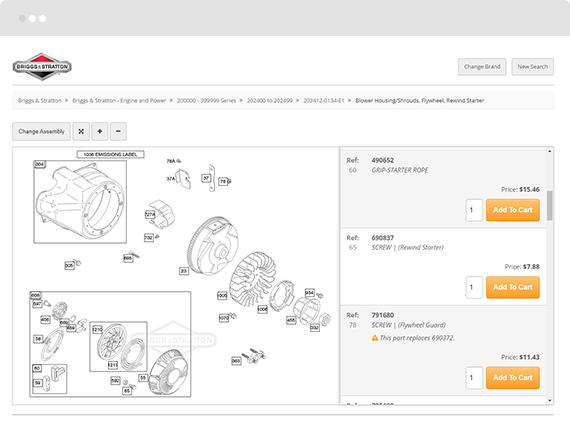Select part 732 label in diagram
This screenshot has height=431, width=570.
(149, 238)
